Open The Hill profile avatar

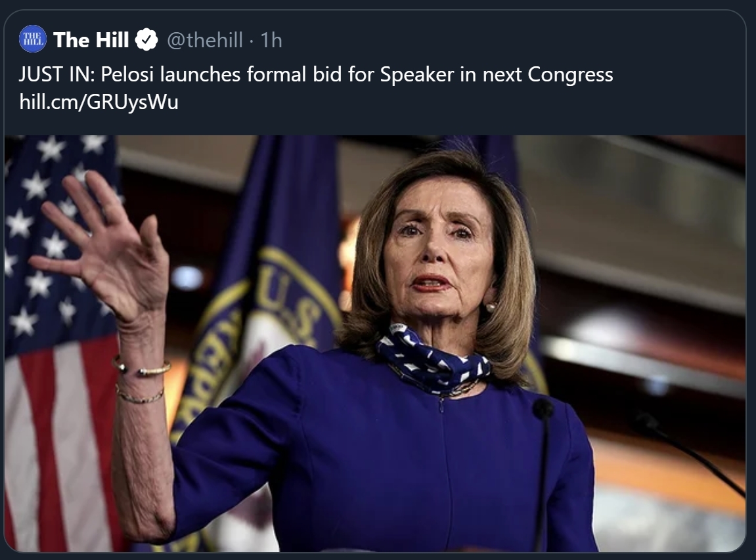(33, 39)
